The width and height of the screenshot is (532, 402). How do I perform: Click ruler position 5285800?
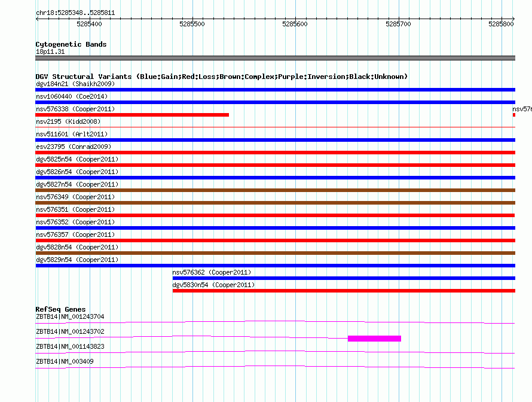(501, 24)
